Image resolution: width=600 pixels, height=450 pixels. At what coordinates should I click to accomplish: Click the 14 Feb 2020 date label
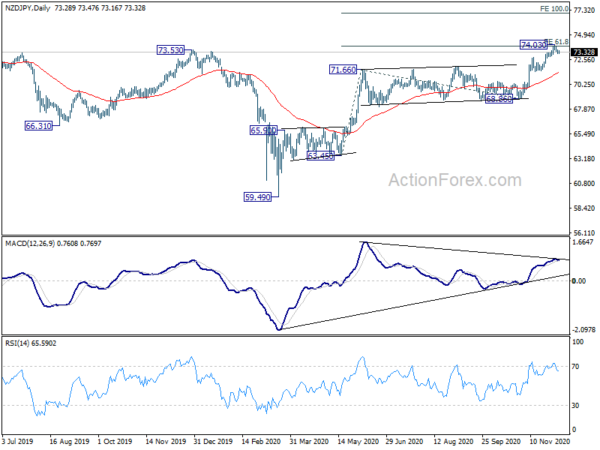click(261, 441)
